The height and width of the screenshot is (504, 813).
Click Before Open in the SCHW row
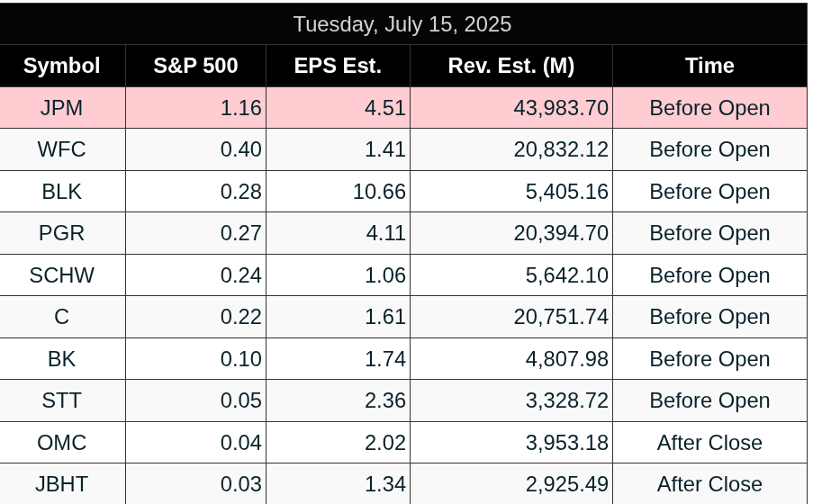[x=709, y=274]
